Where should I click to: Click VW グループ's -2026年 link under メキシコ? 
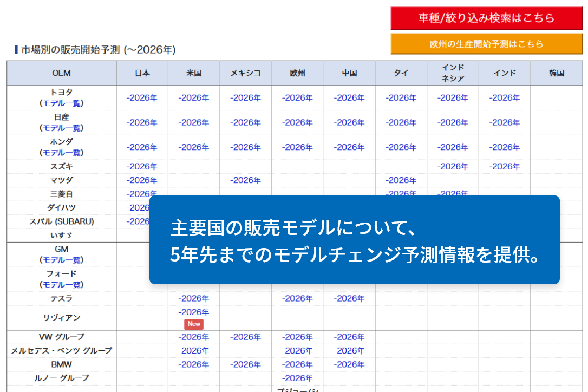click(x=245, y=337)
